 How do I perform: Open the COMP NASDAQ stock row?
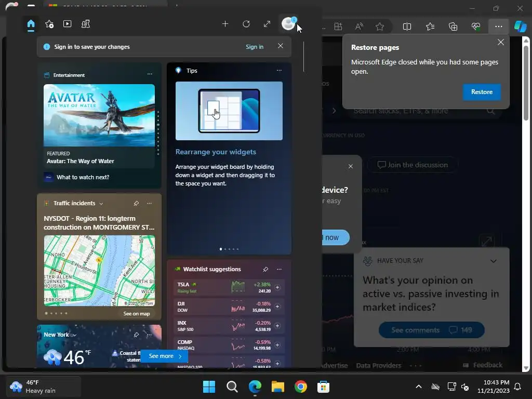(229, 345)
